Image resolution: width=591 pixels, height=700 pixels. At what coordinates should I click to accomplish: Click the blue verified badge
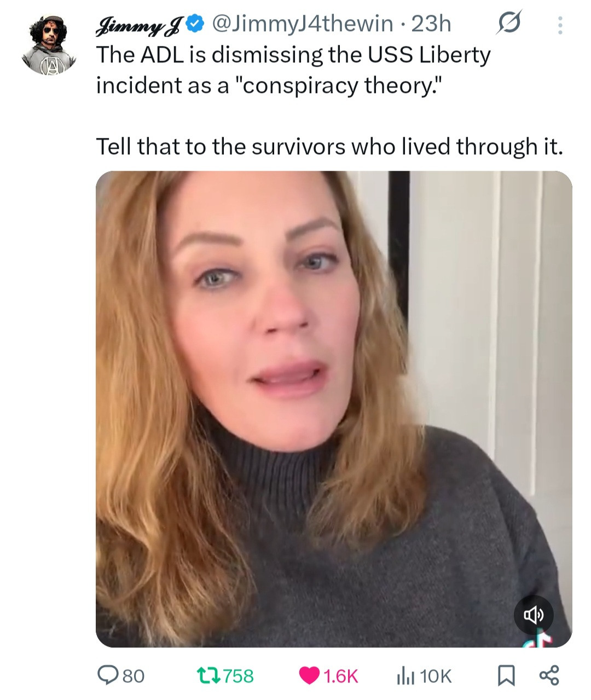pos(196,24)
